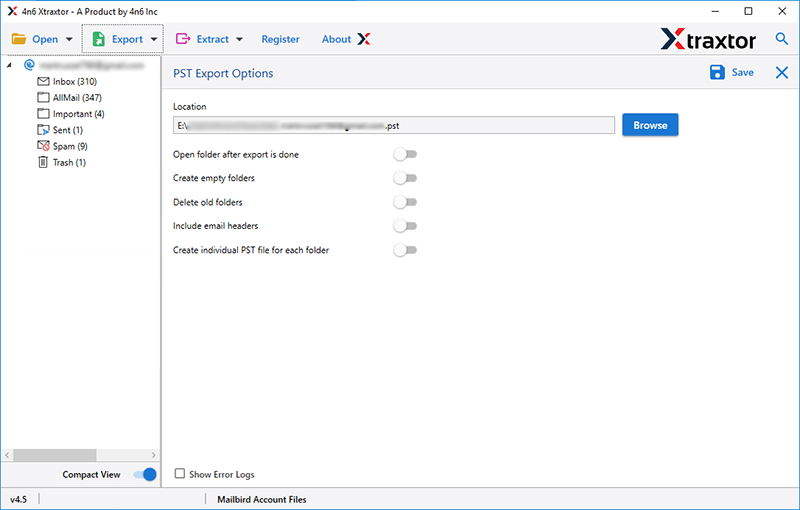The image size is (800, 510).
Task: Select AllMail (347) folder
Action: point(77,97)
